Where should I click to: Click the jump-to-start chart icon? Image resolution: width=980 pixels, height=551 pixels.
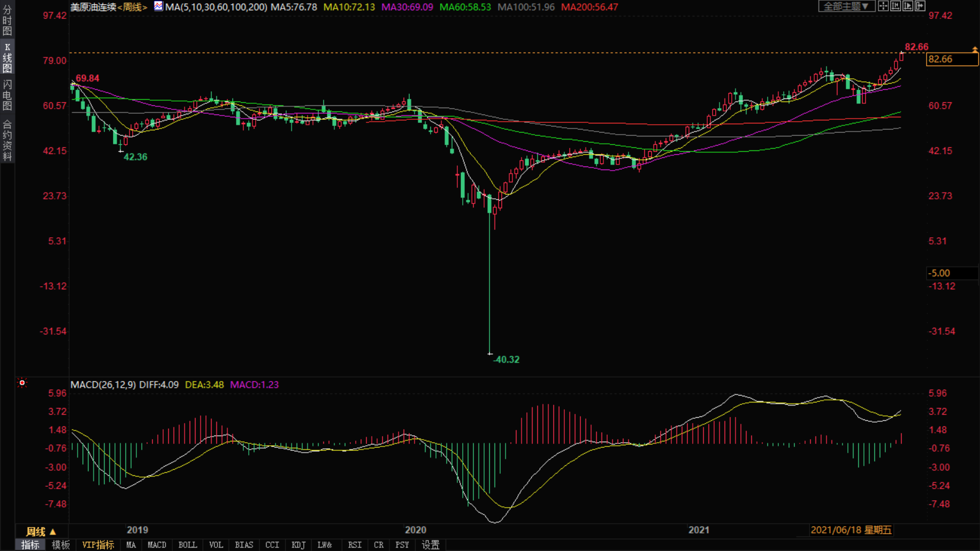896,6
